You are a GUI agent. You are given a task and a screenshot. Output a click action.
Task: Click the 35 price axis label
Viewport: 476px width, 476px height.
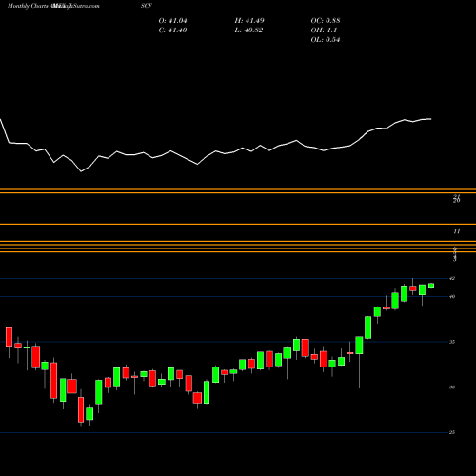[x=452, y=342]
